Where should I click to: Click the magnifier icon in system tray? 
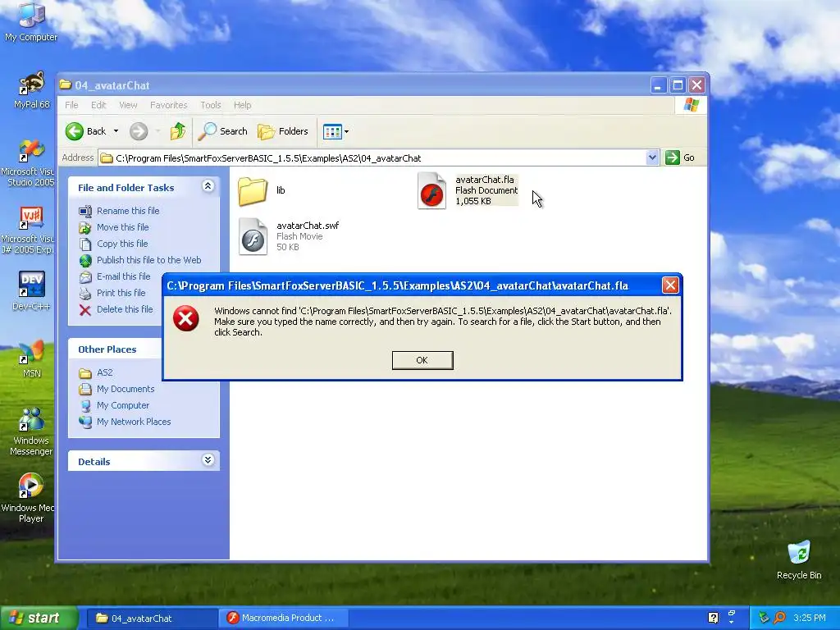[779, 618]
